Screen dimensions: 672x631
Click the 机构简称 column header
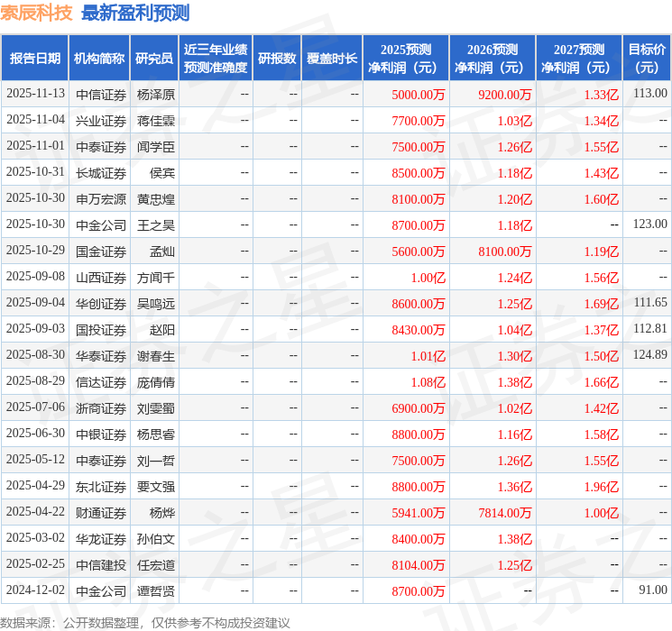coord(99,58)
